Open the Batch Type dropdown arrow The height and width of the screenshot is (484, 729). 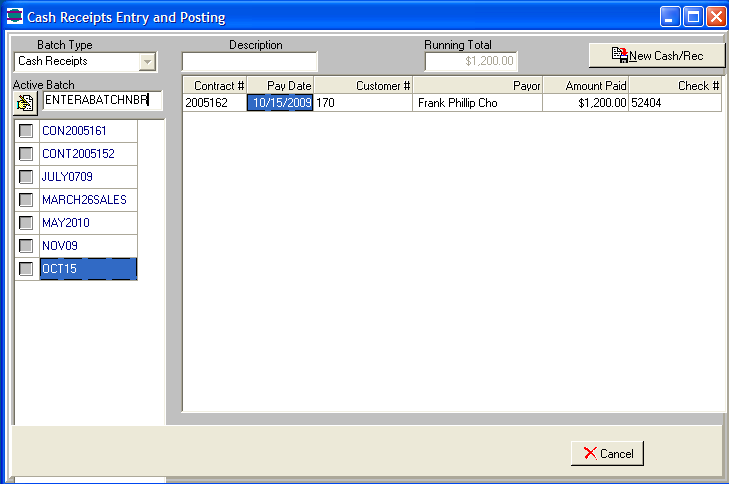pyautogui.click(x=147, y=62)
